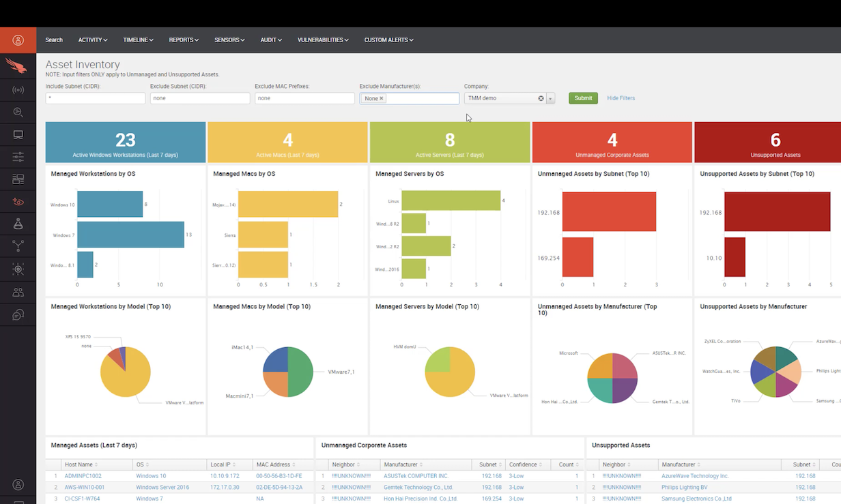This screenshot has width=841, height=504.
Task: Click the Include Subnet (CIDR) input field
Action: (96, 98)
